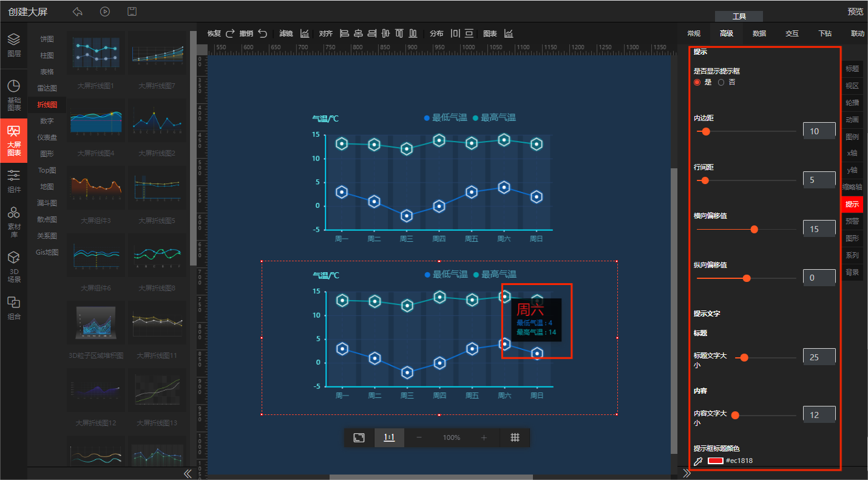
Task: Click the 标题 section button on right strip
Action: pos(852,69)
